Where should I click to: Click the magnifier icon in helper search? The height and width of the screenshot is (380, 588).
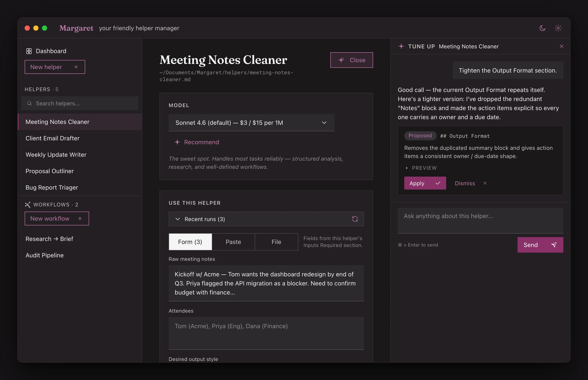[x=29, y=103]
